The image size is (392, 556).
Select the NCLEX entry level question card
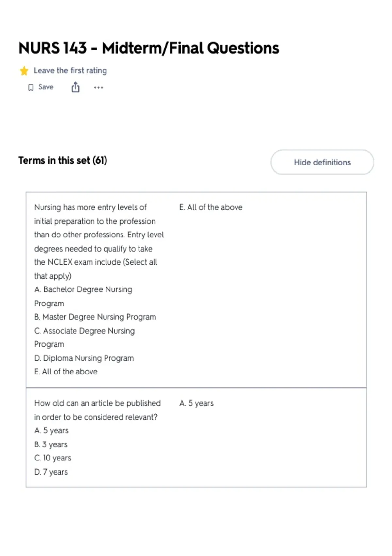196,289
